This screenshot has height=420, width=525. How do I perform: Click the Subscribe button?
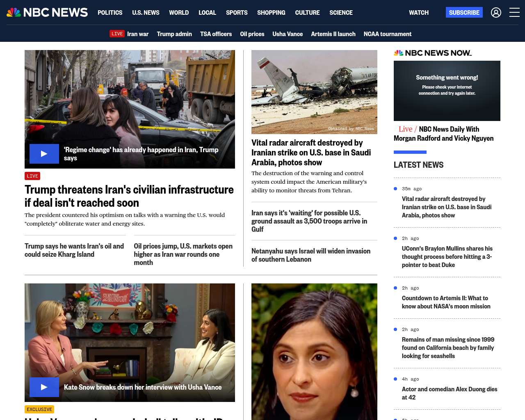tap(464, 13)
